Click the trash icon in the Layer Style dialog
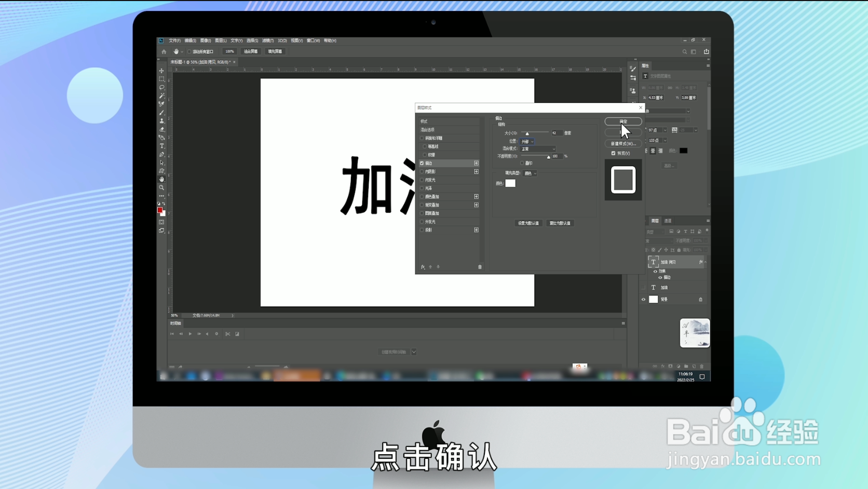 (x=480, y=267)
